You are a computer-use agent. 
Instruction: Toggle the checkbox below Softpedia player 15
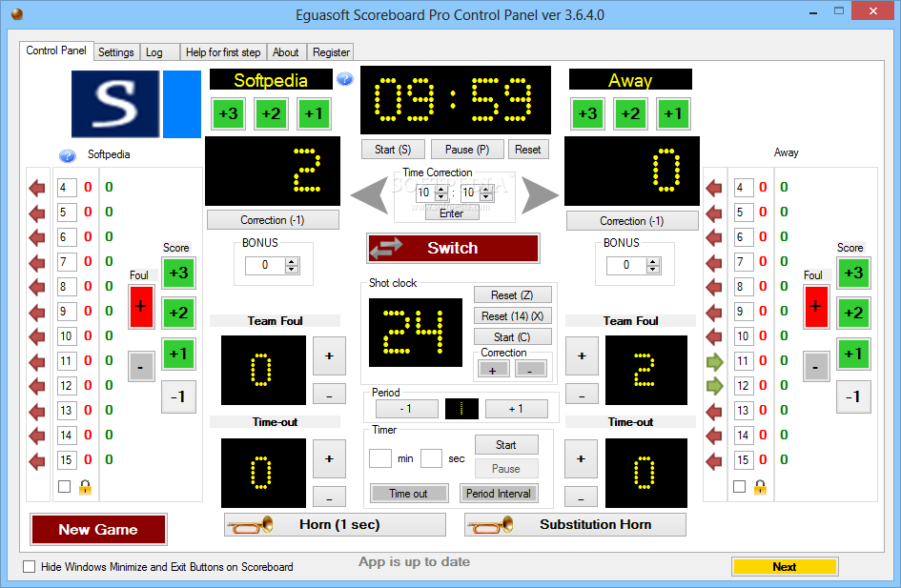tap(65, 486)
